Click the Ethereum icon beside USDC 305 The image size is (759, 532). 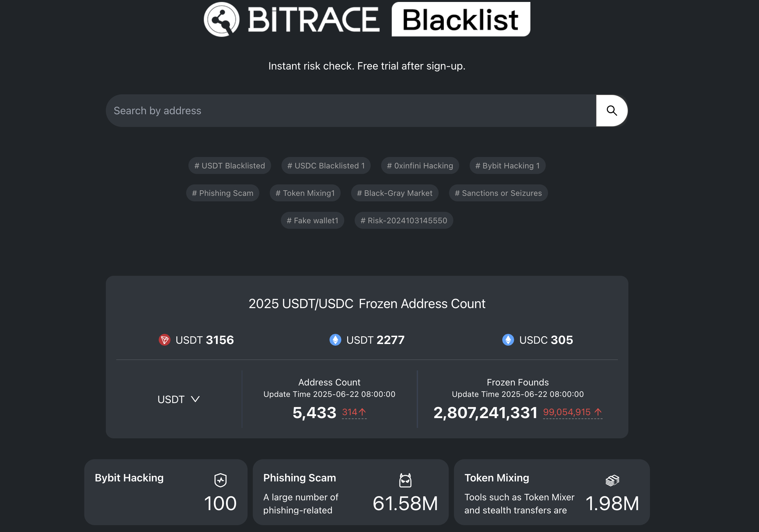[x=508, y=340]
